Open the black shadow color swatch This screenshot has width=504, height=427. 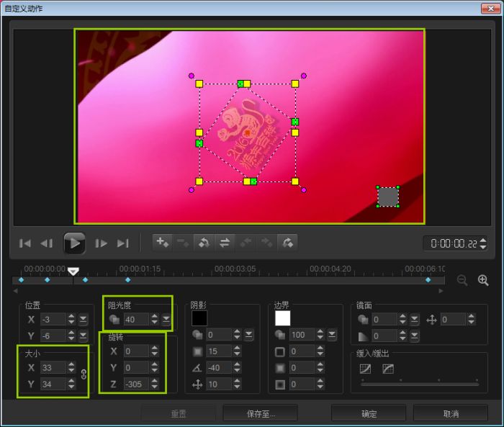[199, 318]
